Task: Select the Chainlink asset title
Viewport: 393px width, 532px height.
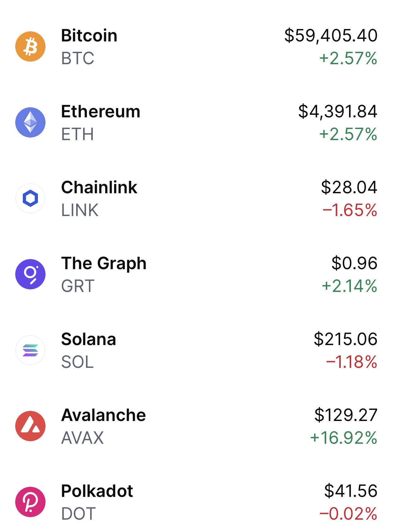Action: pos(99,187)
